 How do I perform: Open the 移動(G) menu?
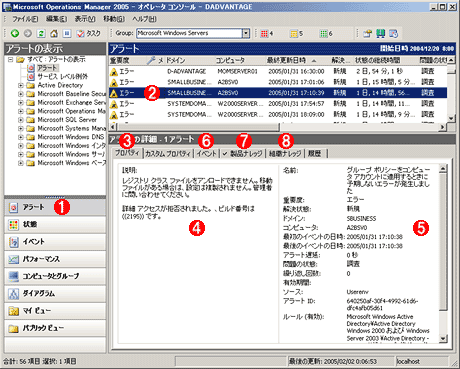tap(114, 19)
